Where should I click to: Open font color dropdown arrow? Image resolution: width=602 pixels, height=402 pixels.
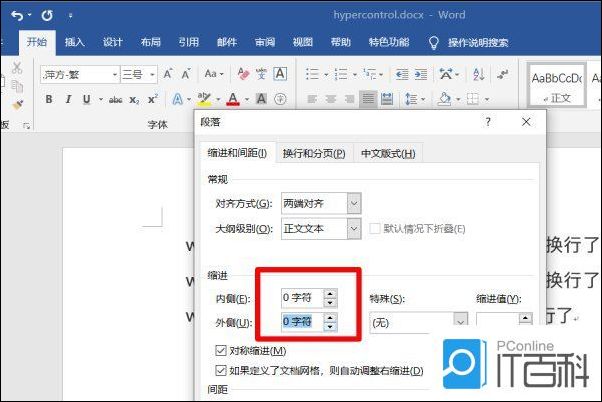click(246, 99)
